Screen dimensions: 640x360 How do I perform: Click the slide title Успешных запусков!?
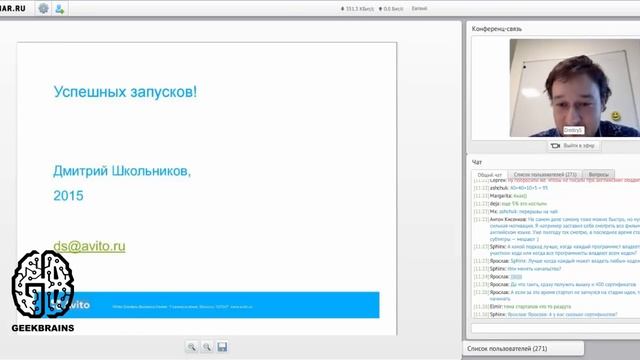125,91
